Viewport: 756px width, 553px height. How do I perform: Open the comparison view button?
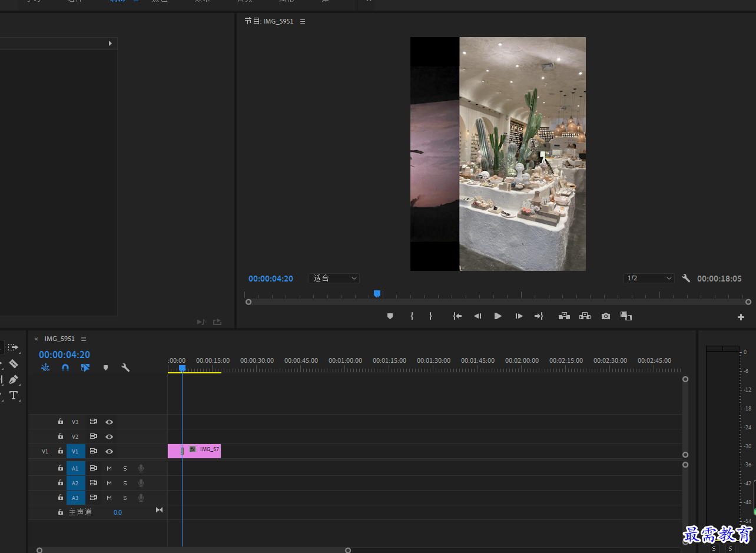click(x=626, y=316)
